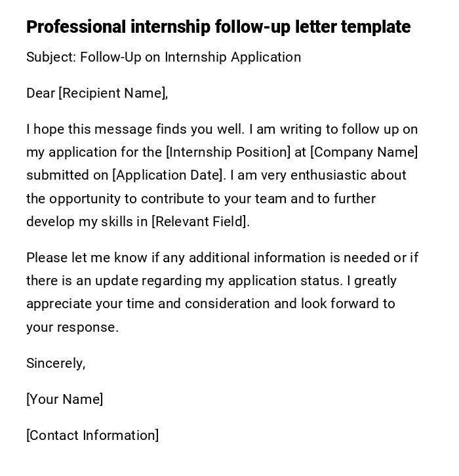Viewport: 459px width, 476px height.
Task: Select the [Your Name] placeholder
Action: click(64, 399)
